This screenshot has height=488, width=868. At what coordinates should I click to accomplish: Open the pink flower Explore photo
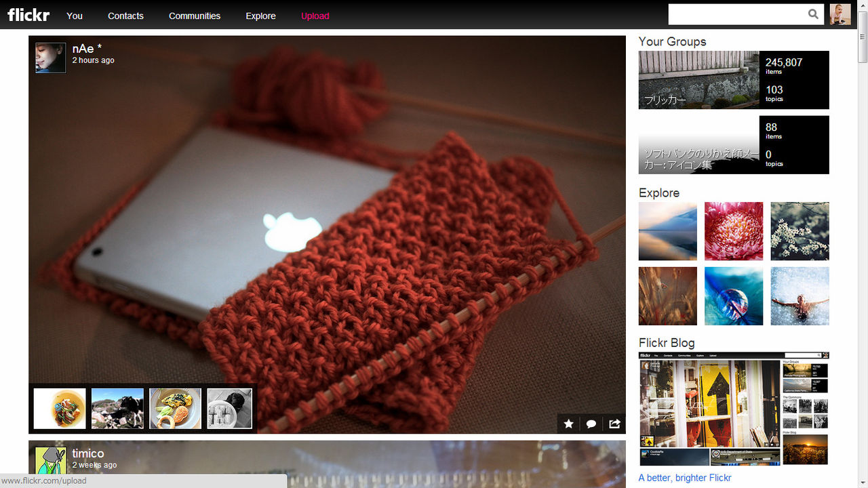point(734,231)
